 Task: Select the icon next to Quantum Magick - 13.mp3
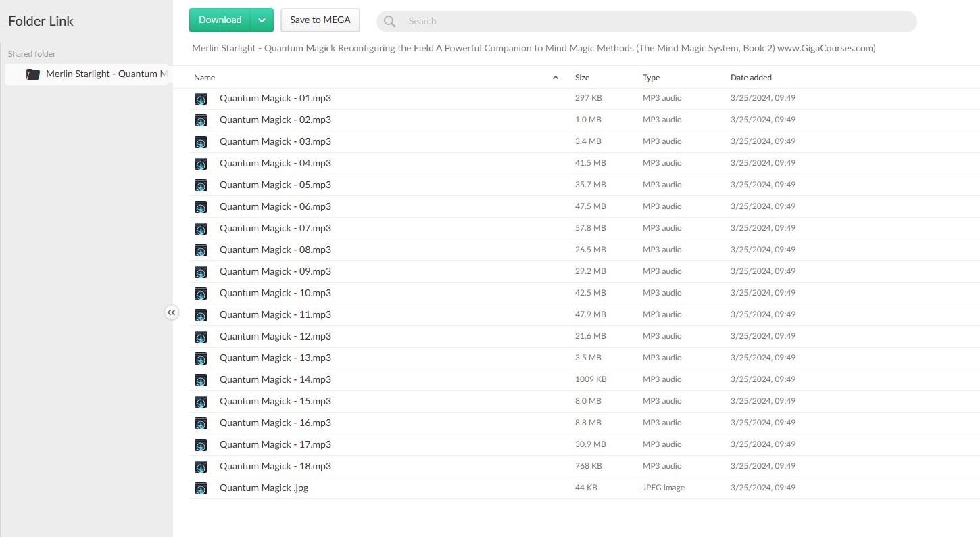(201, 358)
